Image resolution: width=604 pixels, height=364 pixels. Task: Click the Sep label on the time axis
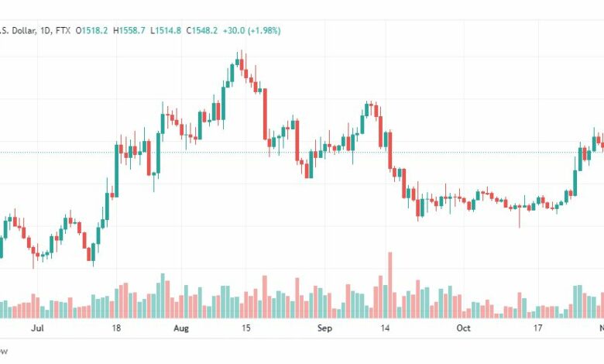[324, 328]
